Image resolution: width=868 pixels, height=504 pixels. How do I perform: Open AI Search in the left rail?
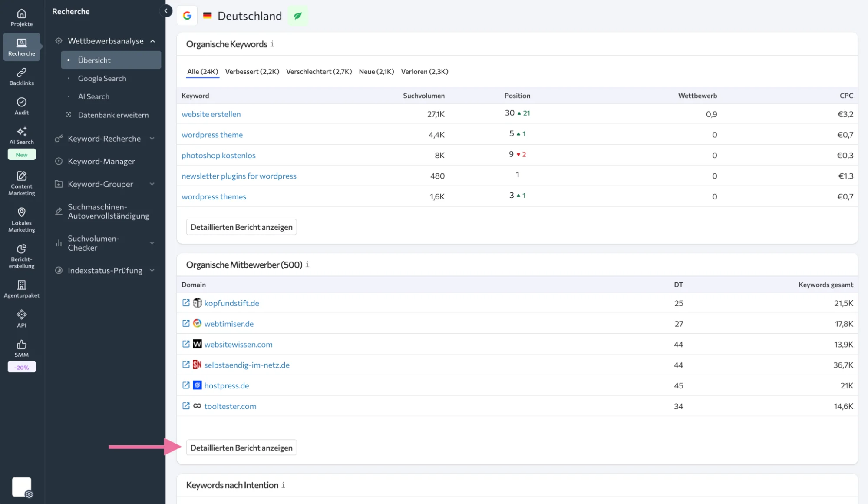pos(21,135)
